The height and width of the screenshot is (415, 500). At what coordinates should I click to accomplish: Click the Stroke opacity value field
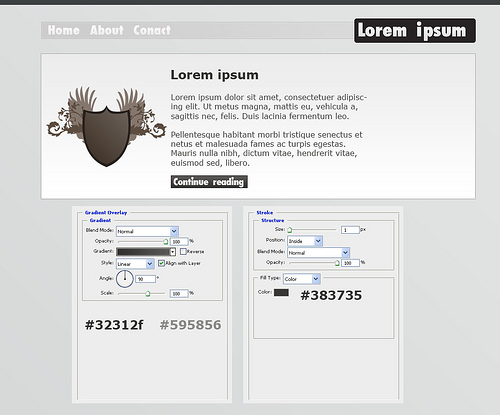350,263
